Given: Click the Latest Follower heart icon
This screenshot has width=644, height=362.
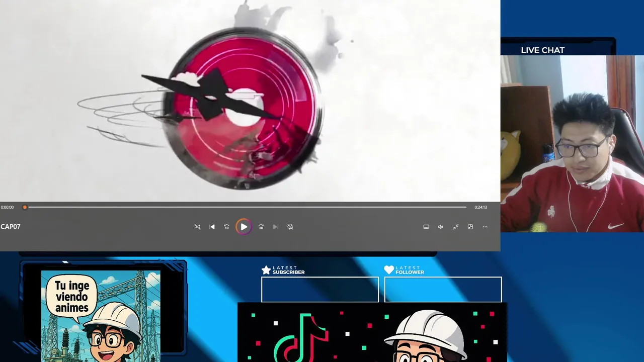Looking at the screenshot, I should [389, 270].
